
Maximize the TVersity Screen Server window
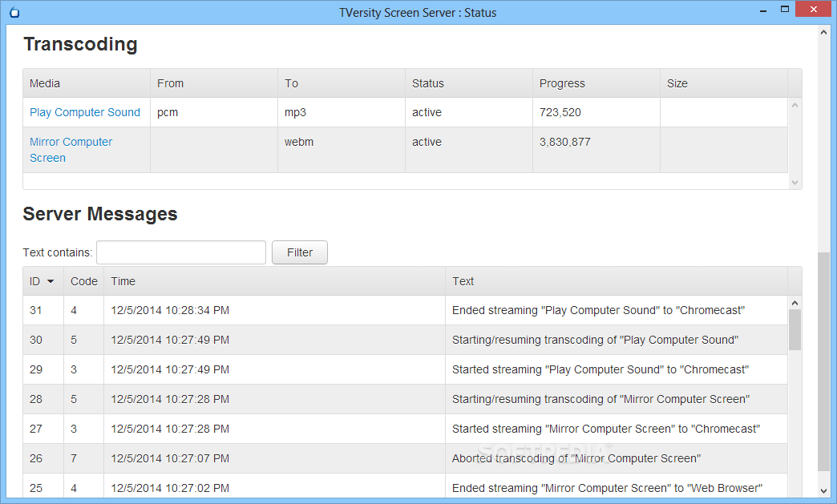[x=785, y=9]
